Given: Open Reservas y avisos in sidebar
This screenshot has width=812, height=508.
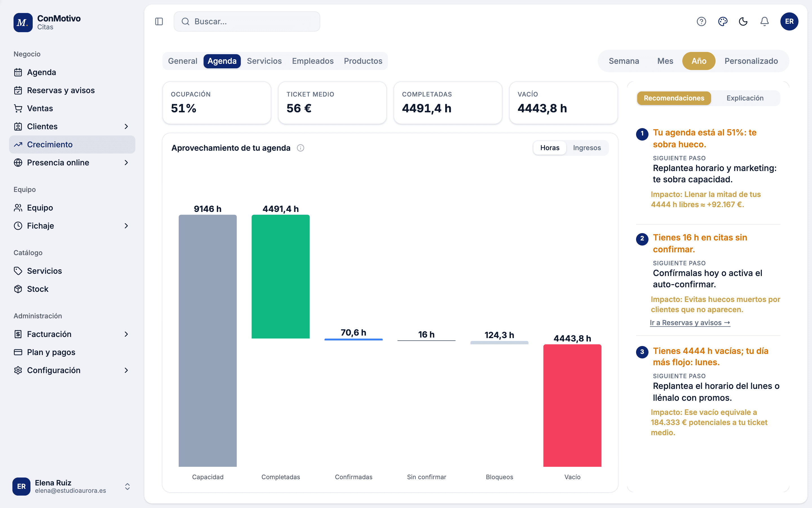Looking at the screenshot, I should 72,90.
